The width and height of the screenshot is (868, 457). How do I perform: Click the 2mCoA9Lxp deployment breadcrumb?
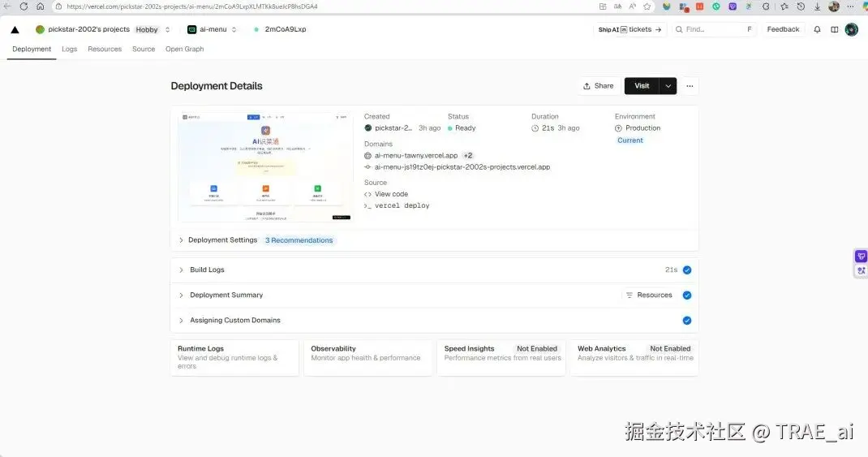click(285, 29)
